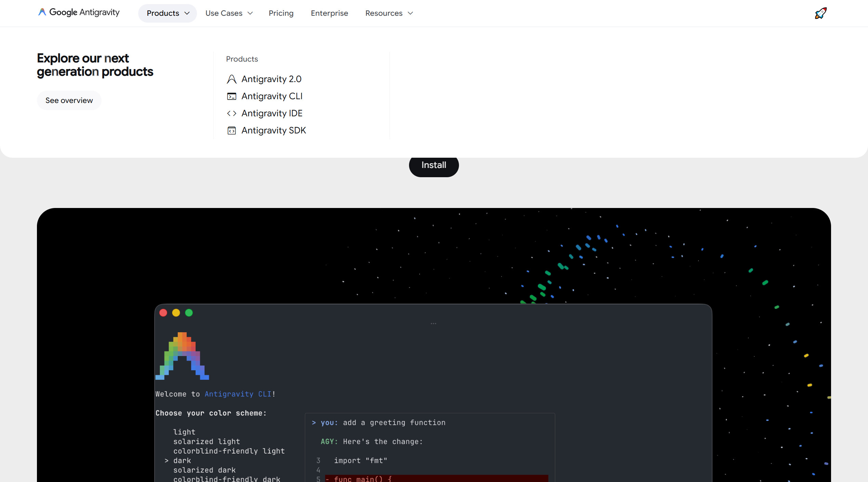Click the Install button
868x482 pixels.
pyautogui.click(x=434, y=166)
